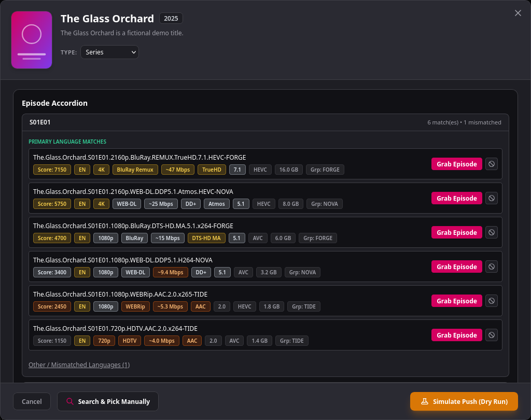Block the 1080p WEBRip x265-TIDE release
Screen dimensions: 531x420
492,301
